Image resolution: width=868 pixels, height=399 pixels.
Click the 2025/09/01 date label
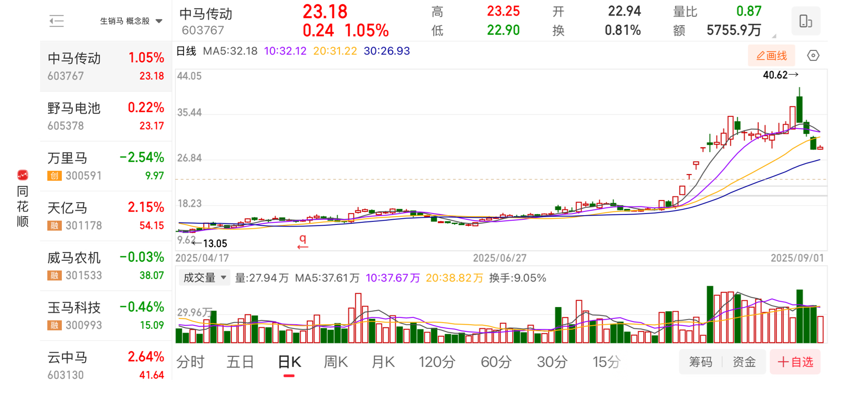797,258
